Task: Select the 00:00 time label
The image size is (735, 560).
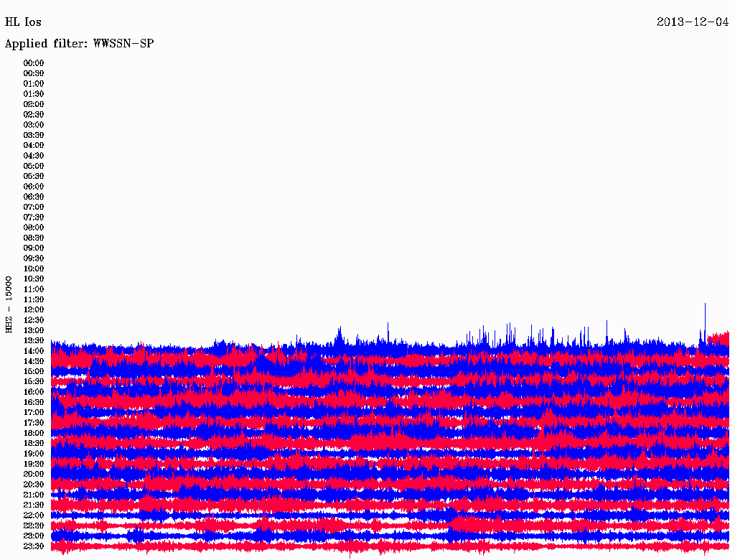Action: 34,63
